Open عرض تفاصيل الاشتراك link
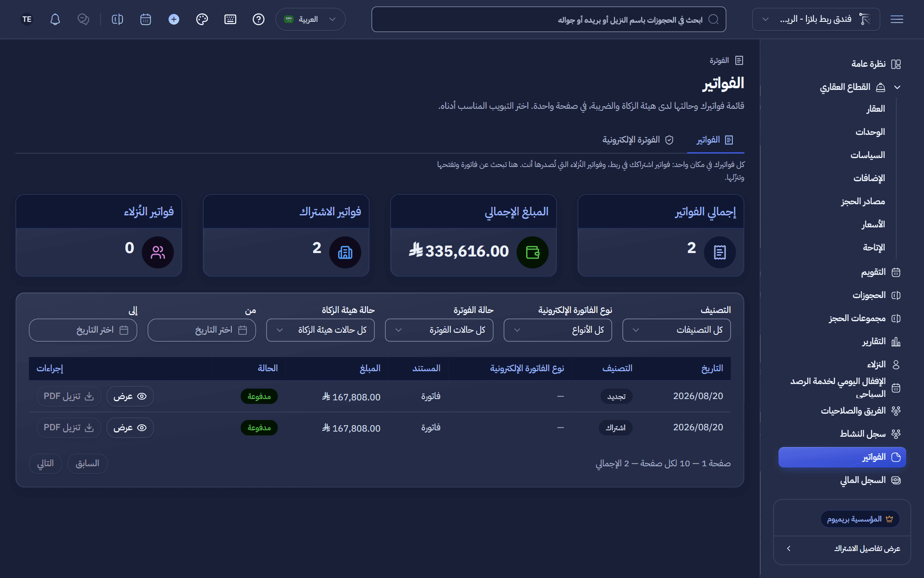Screen dimensions: 924x578 pyautogui.click(x=842, y=549)
